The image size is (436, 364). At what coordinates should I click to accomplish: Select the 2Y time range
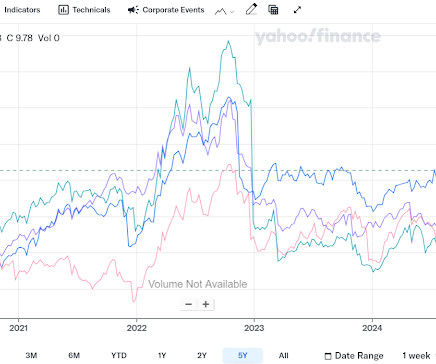tap(202, 355)
